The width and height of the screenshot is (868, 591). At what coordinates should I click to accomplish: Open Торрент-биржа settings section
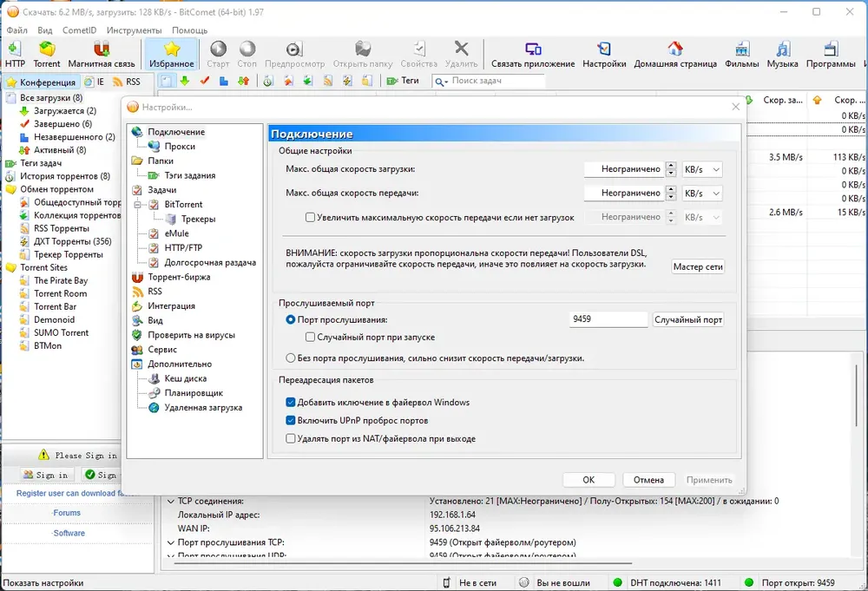click(179, 277)
